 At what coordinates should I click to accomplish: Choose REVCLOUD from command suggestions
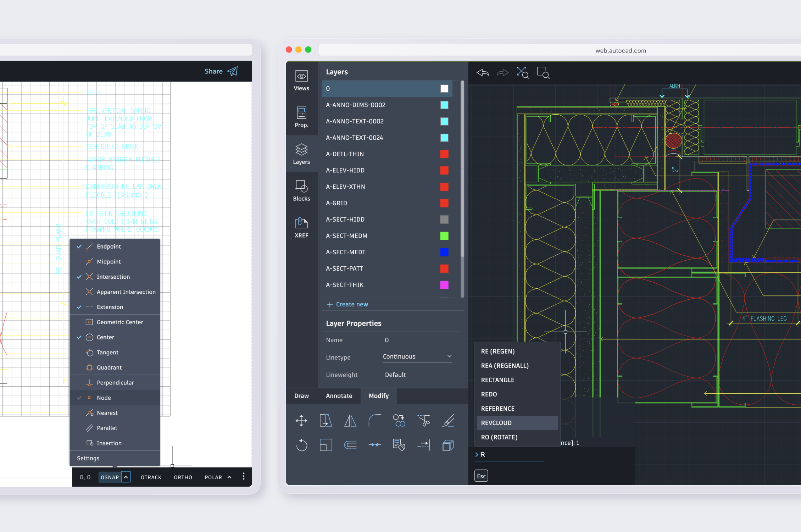tap(496, 423)
